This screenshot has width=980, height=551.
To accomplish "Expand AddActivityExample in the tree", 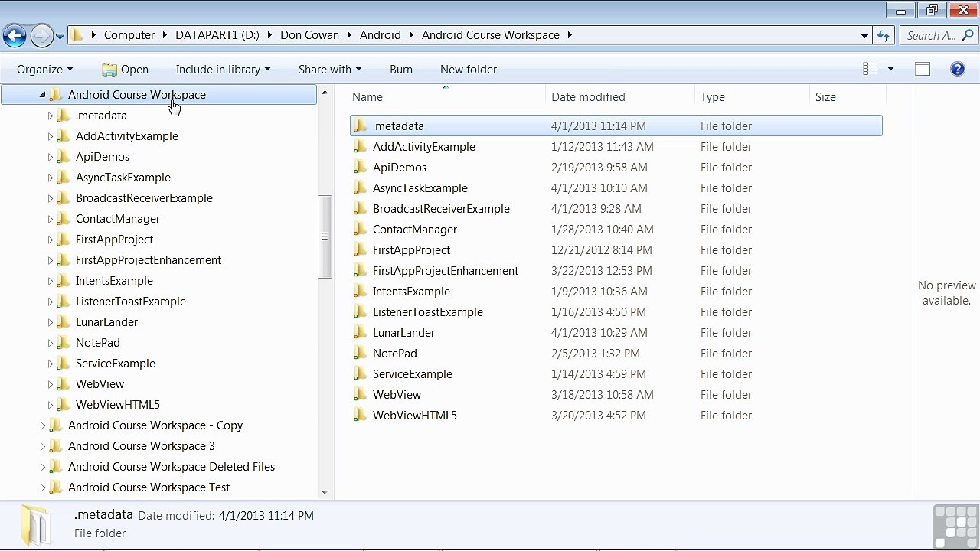I will (51, 136).
